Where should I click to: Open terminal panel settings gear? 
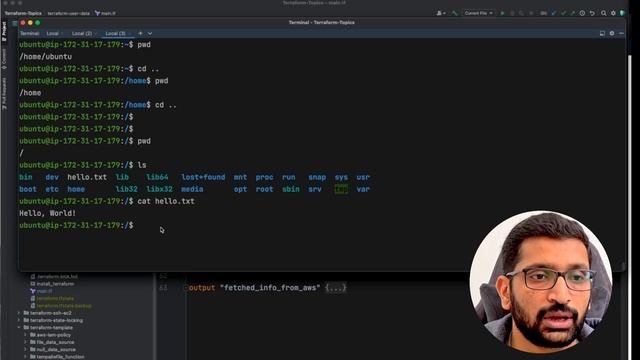click(612, 33)
